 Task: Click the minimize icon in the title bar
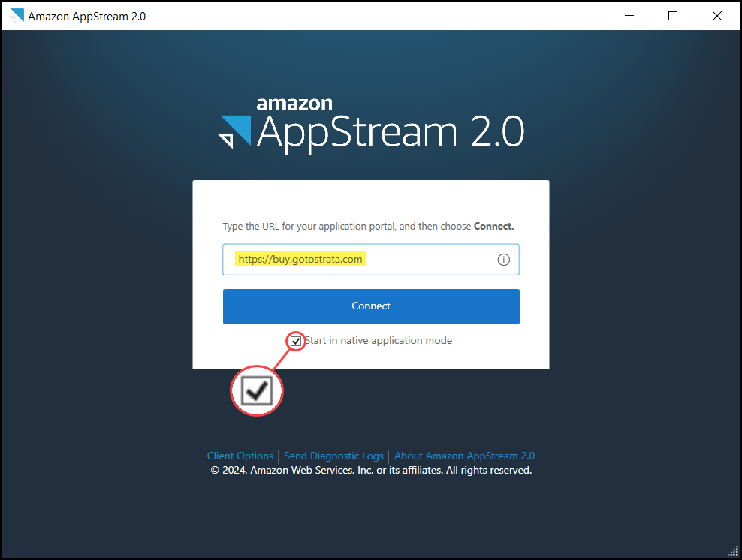629,15
